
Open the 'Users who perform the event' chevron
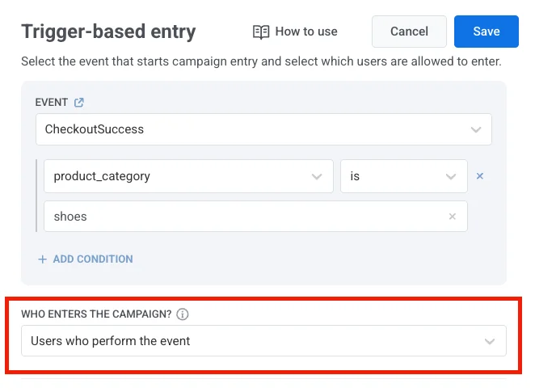[490, 341]
